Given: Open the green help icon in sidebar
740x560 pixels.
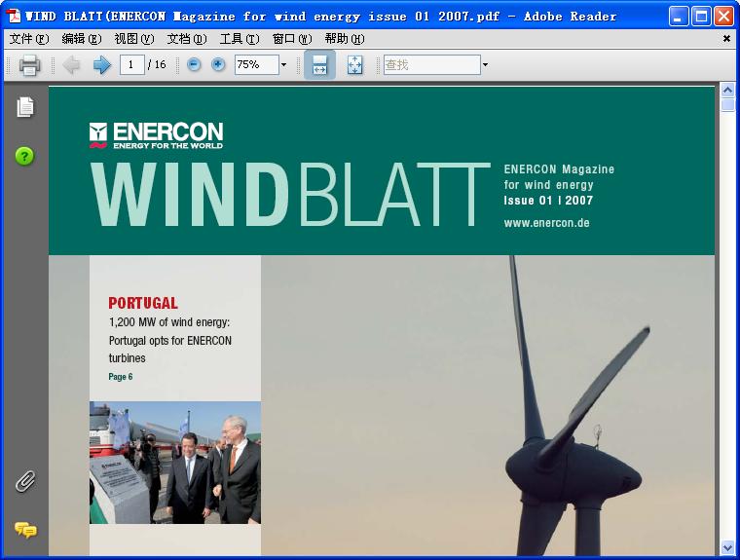Looking at the screenshot, I should (x=24, y=156).
